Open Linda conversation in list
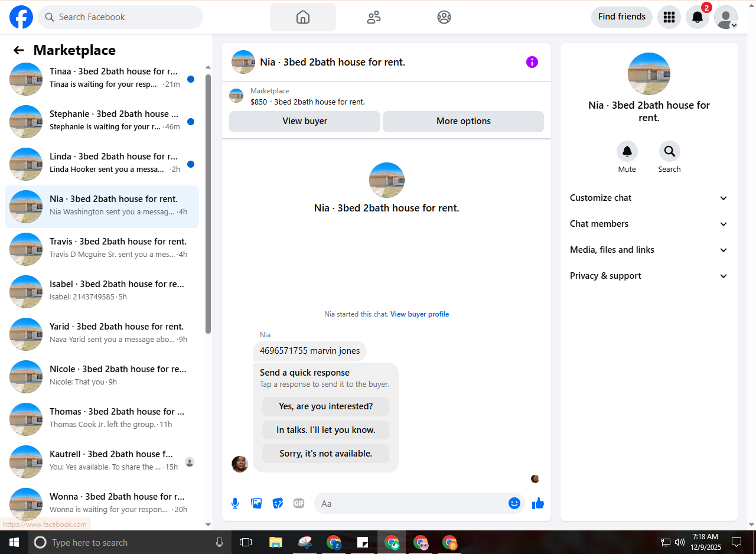 (x=102, y=164)
